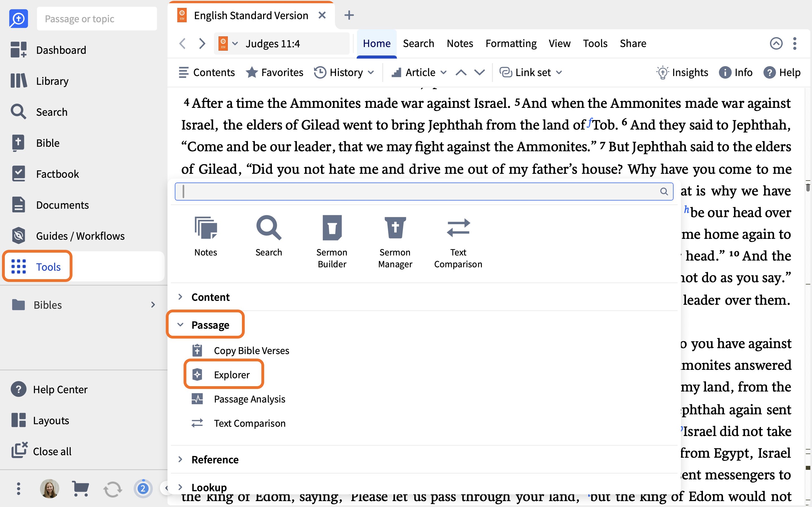Screen dimensions: 812x507
Task: Expand the Content section
Action: (204, 297)
